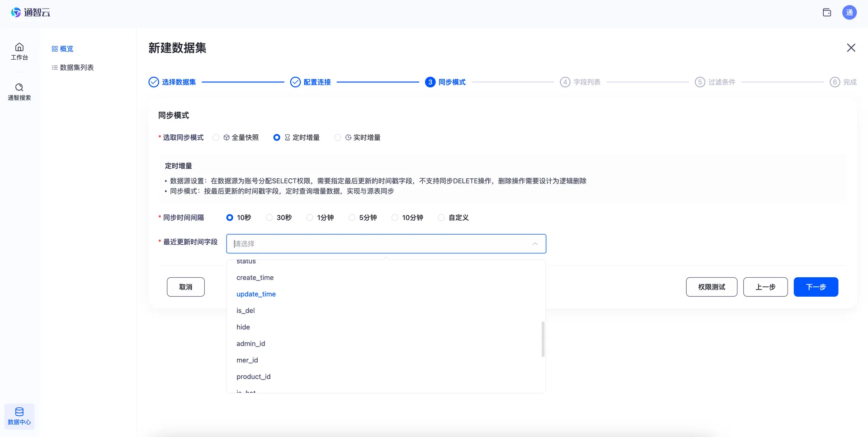Select update_time option in dropdown

pyautogui.click(x=386, y=294)
